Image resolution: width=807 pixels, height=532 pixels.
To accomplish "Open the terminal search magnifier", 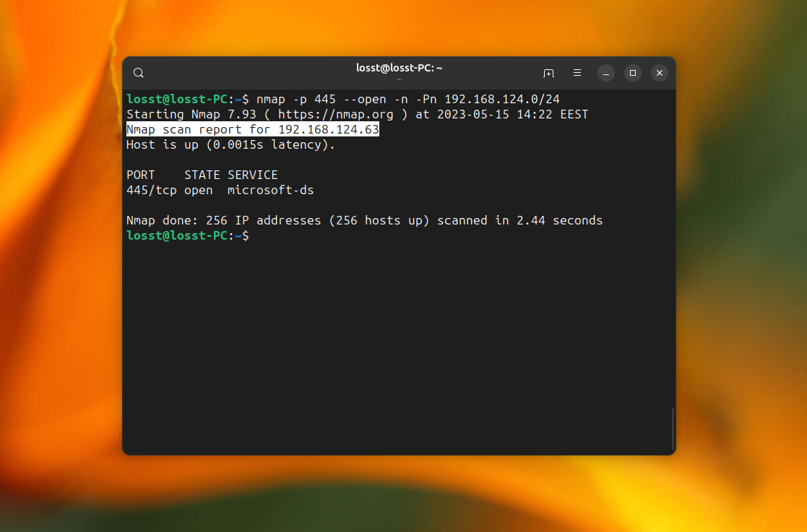I will coord(138,73).
